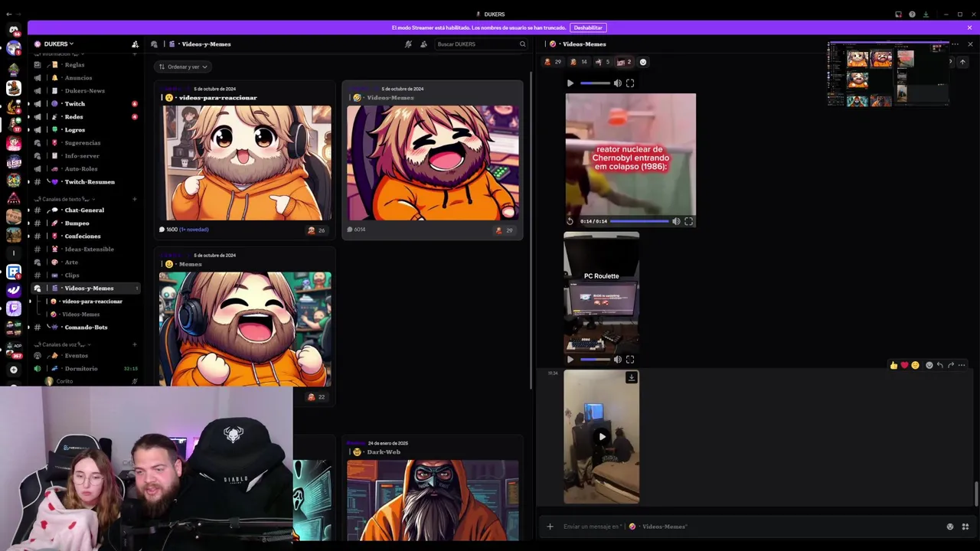Toggle notification mute in forum header
This screenshot has width=980, height=551.
click(x=408, y=44)
